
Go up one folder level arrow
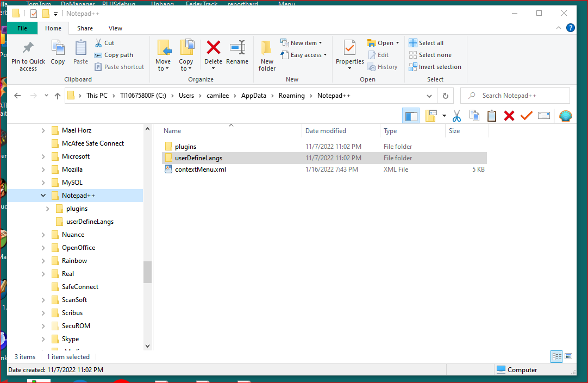(x=58, y=96)
